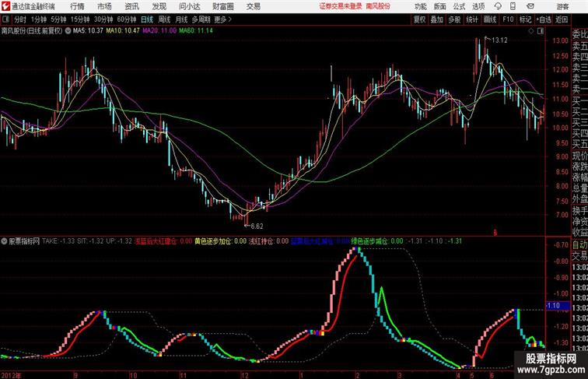Switch to 1分钟 chart period

click(39, 19)
